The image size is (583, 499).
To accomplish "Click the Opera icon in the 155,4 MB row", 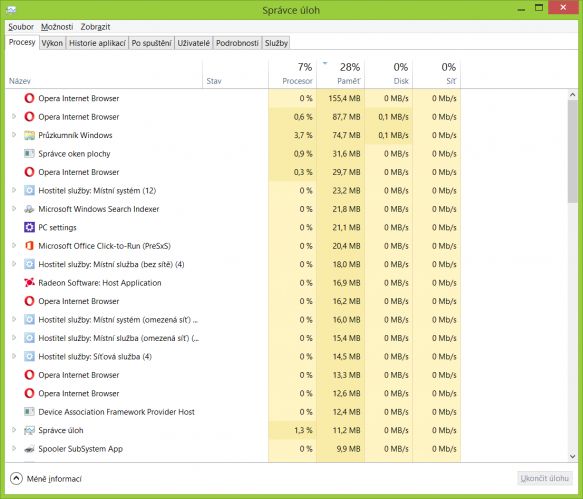I will point(29,98).
